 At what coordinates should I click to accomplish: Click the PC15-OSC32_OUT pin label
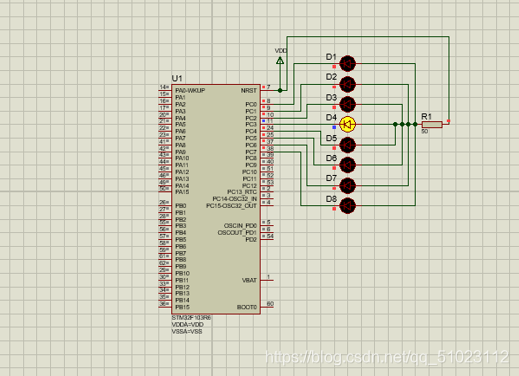[x=231, y=206]
